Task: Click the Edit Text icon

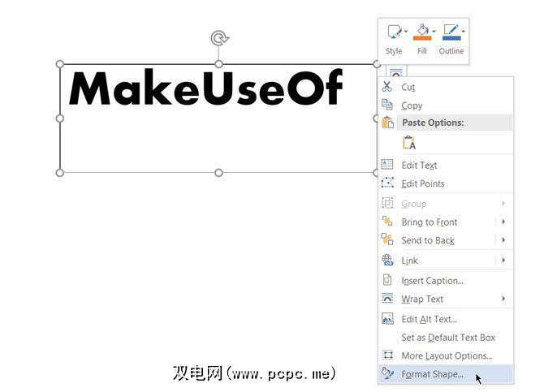Action: point(387,165)
